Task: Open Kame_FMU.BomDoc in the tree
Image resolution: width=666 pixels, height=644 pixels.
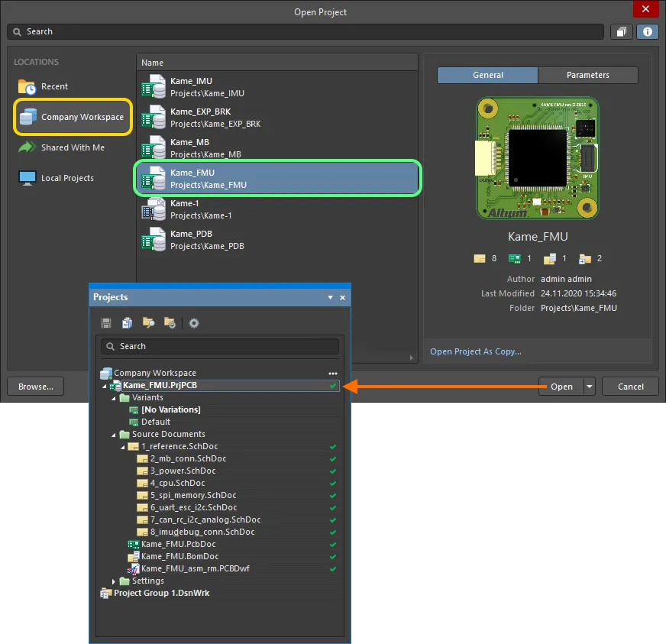Action: click(x=179, y=556)
